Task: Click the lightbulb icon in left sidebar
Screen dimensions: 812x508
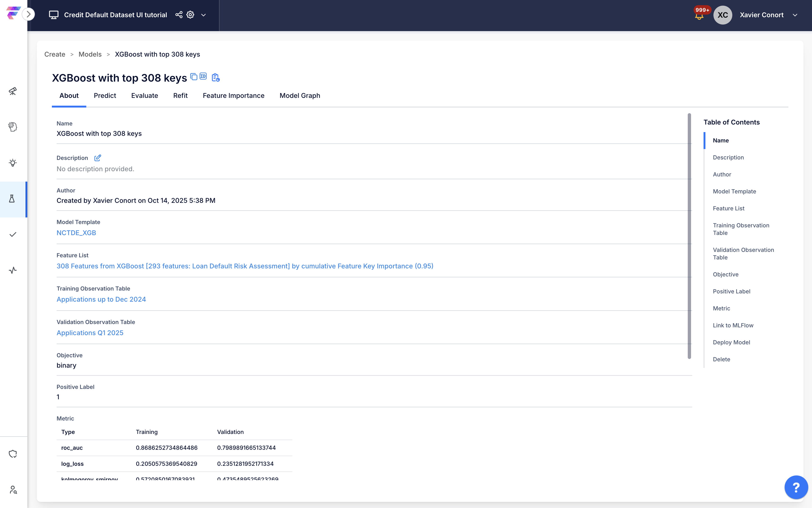Action: coord(13,163)
